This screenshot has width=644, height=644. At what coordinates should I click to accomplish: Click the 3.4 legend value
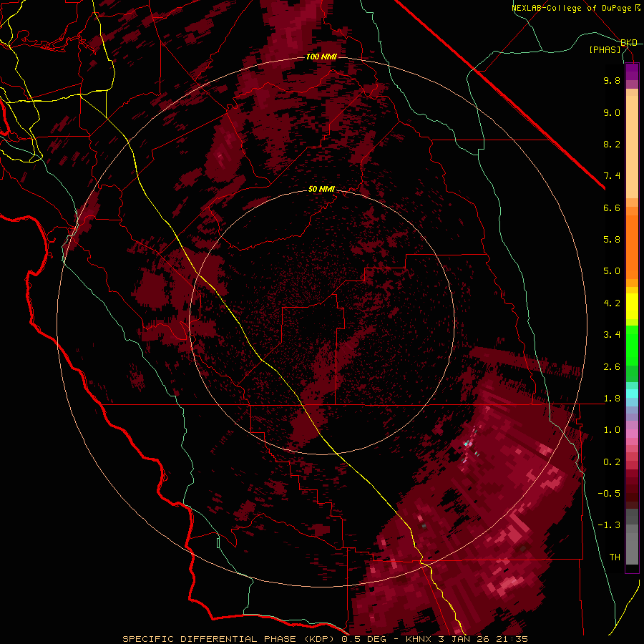pyautogui.click(x=612, y=335)
